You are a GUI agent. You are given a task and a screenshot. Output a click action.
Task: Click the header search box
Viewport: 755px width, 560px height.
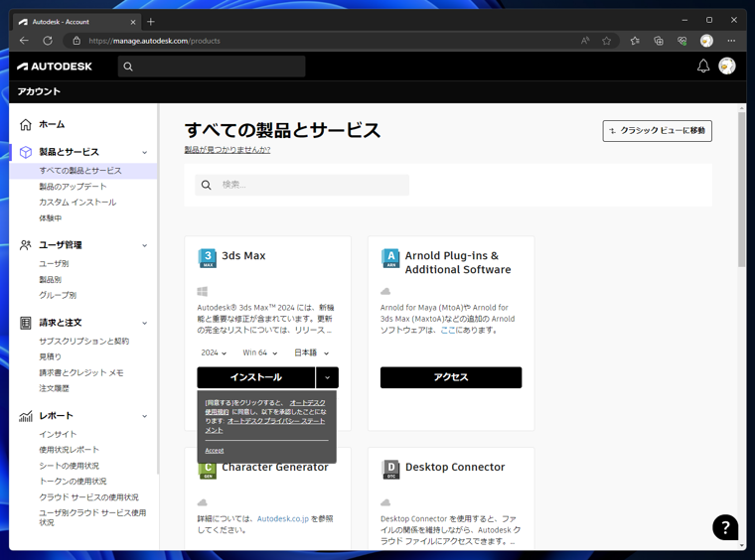pyautogui.click(x=212, y=67)
